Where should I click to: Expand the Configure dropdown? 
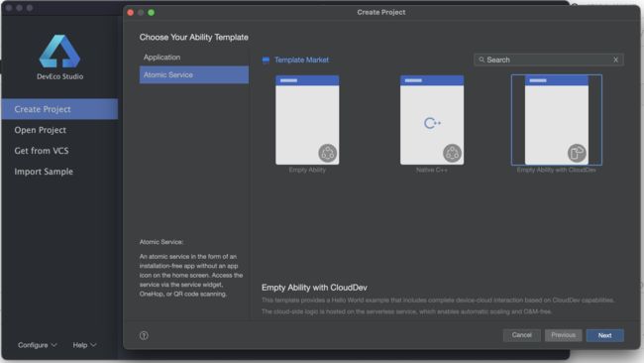pyautogui.click(x=37, y=345)
